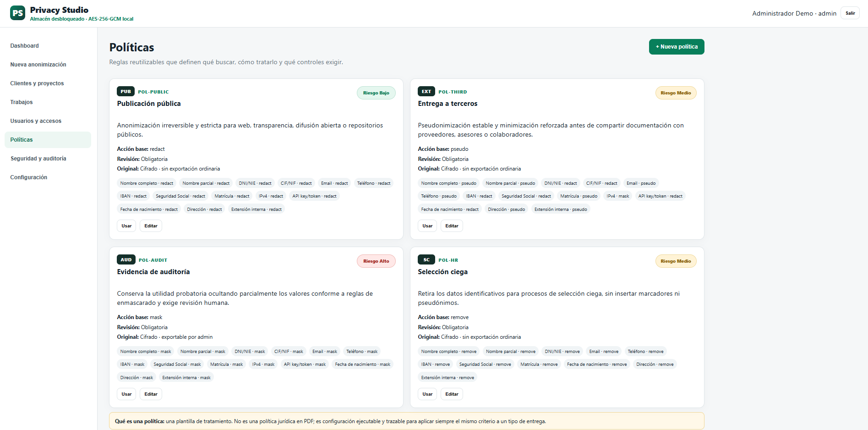Open Configuración from the sidebar
868x430 pixels.
tap(48, 177)
